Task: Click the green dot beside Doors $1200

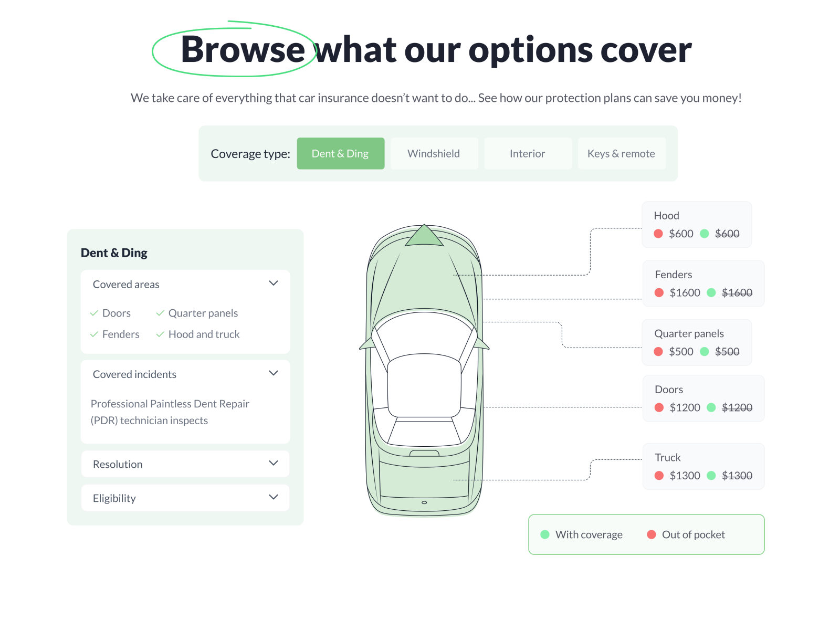Action: [x=712, y=407]
